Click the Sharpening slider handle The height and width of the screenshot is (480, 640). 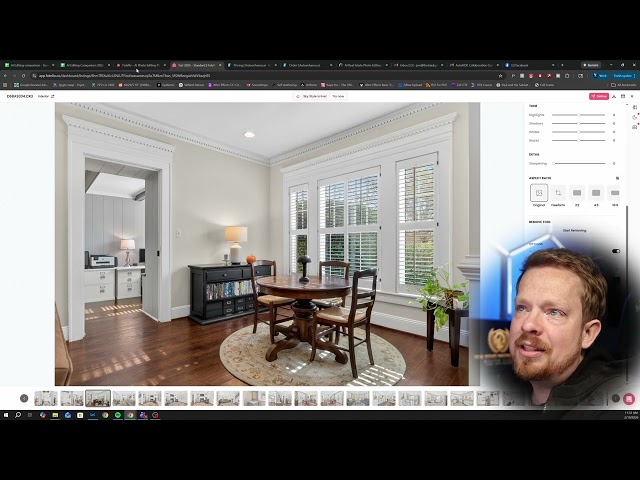[x=553, y=163]
